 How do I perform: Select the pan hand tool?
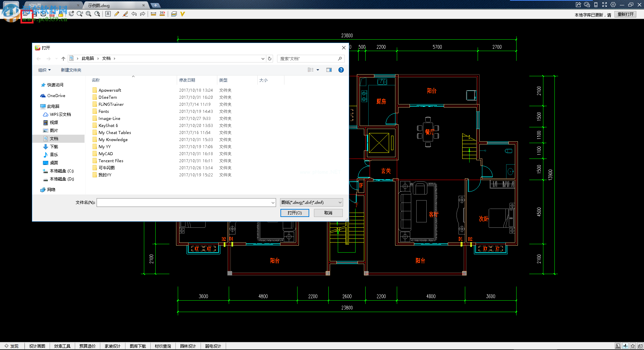tap(71, 14)
